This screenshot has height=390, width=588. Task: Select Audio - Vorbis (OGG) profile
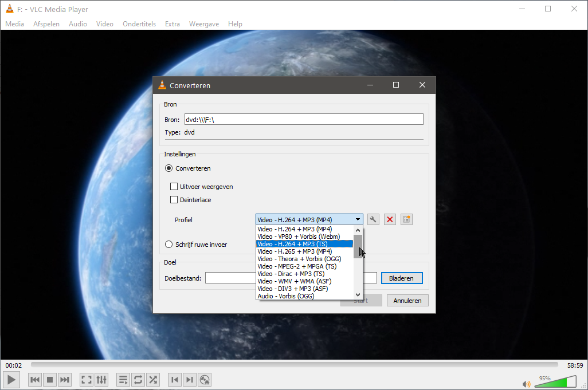(304, 296)
